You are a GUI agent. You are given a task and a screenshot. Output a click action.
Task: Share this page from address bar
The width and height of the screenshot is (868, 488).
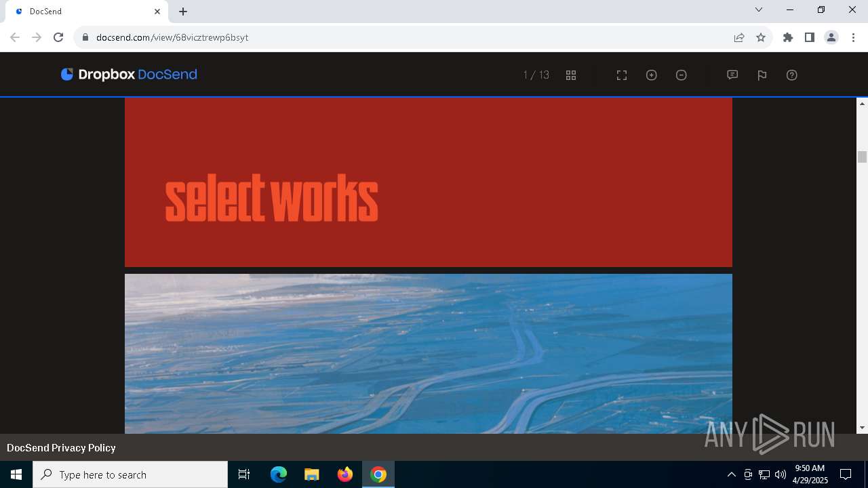click(x=739, y=37)
